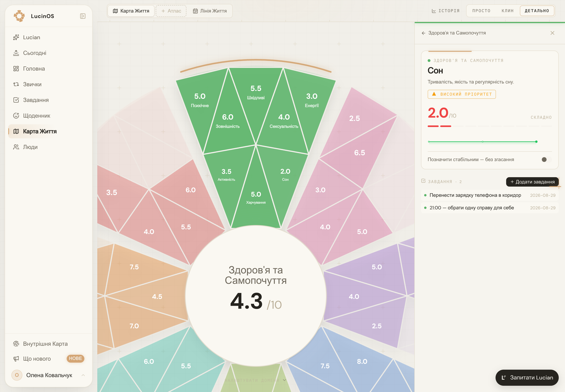This screenshot has height=392, width=565.
Task: Click the Внутрішня Карта fingerprint icon
Action: tap(16, 344)
